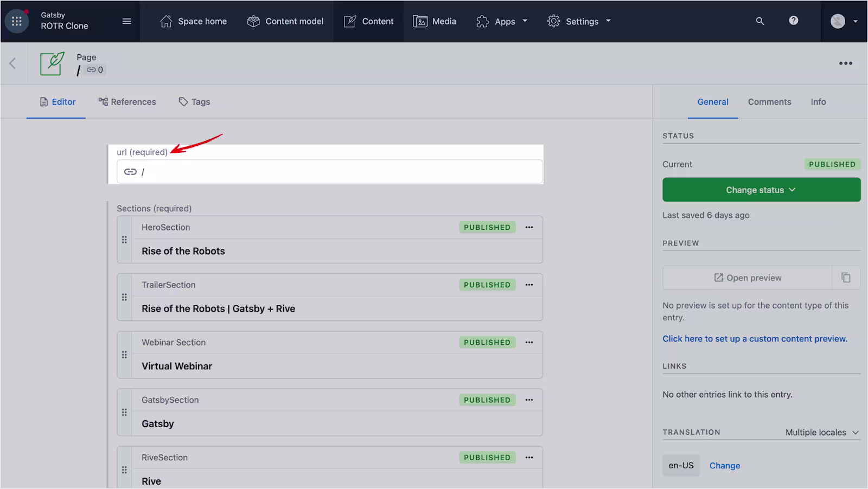This screenshot has width=868, height=489.
Task: Expand the Settings dropdown menu
Action: 579,21
